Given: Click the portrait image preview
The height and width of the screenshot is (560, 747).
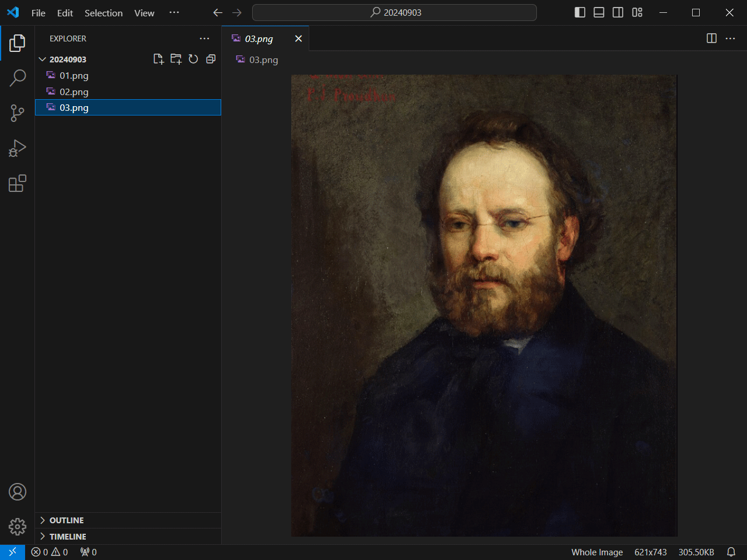Looking at the screenshot, I should (x=484, y=306).
